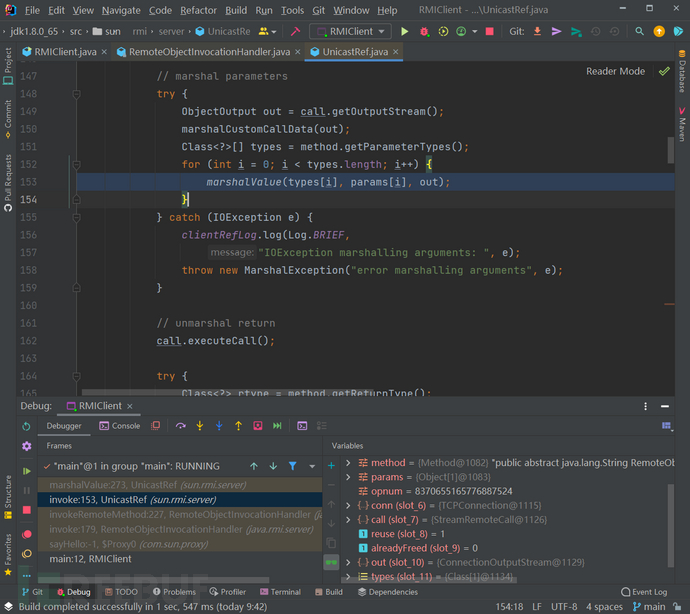
Task: Open Maven tool window on right
Action: pyautogui.click(x=682, y=124)
